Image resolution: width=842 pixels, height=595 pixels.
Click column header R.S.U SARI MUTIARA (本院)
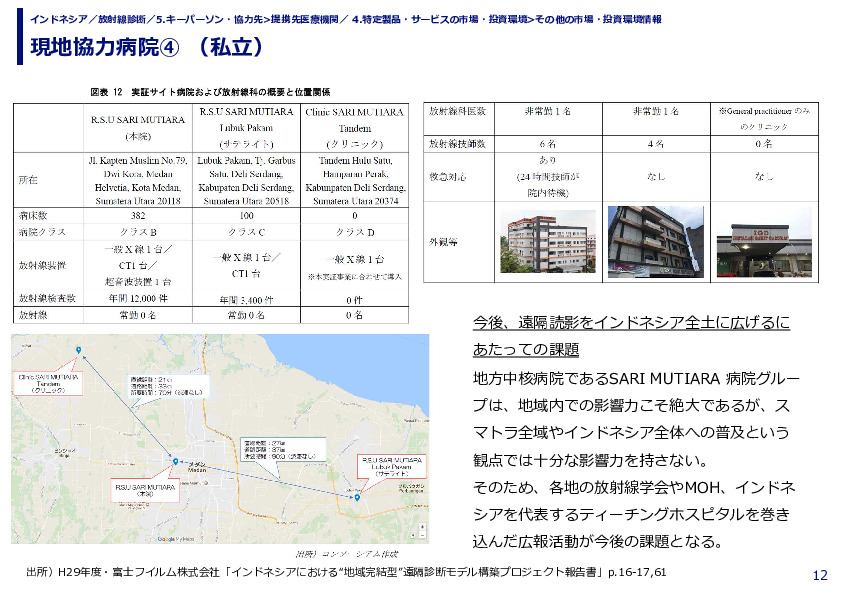pos(138,128)
